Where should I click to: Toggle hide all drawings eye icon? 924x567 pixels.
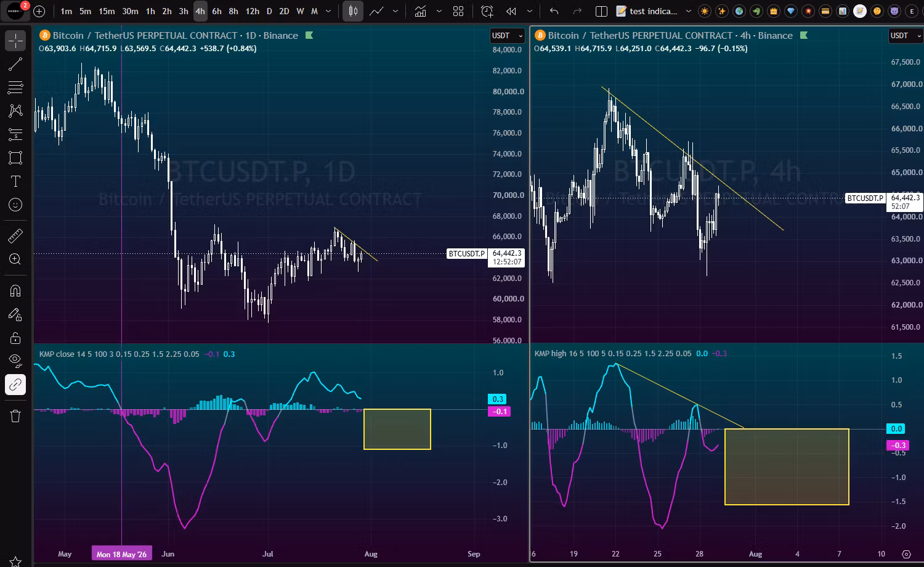click(15, 361)
